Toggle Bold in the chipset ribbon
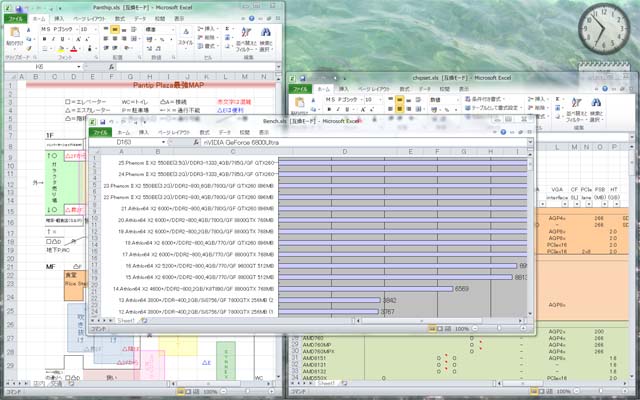Screen dimensions: 640x400 click(x=329, y=109)
